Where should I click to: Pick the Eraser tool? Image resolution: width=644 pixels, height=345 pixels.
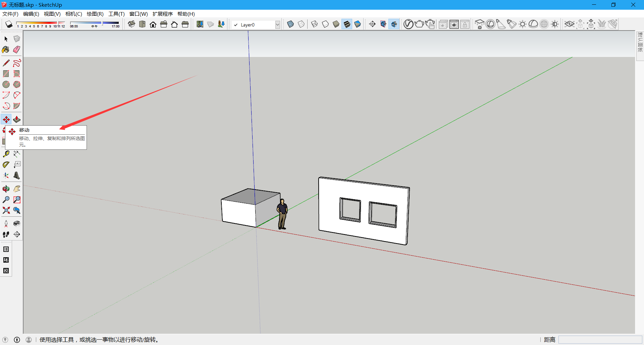[x=17, y=50]
